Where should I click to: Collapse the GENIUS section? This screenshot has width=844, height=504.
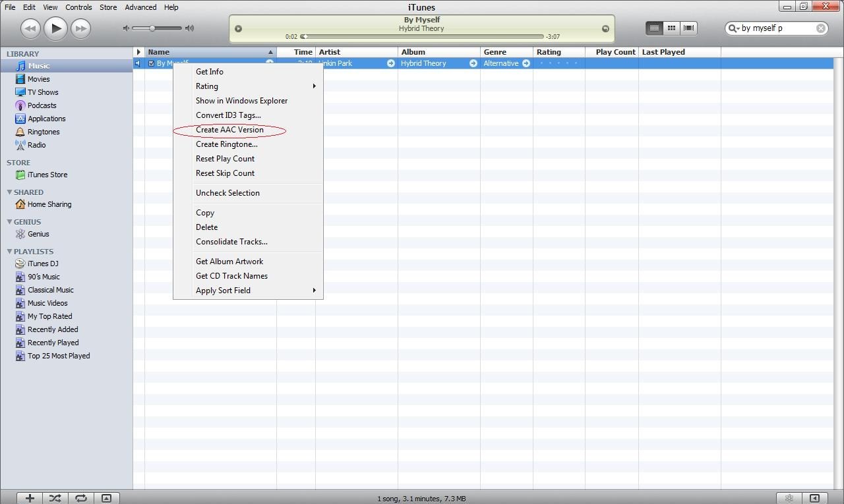(9, 221)
